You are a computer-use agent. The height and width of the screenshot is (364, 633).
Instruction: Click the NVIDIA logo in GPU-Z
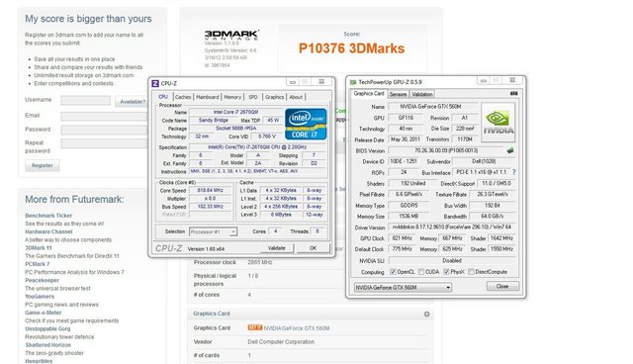(x=498, y=122)
